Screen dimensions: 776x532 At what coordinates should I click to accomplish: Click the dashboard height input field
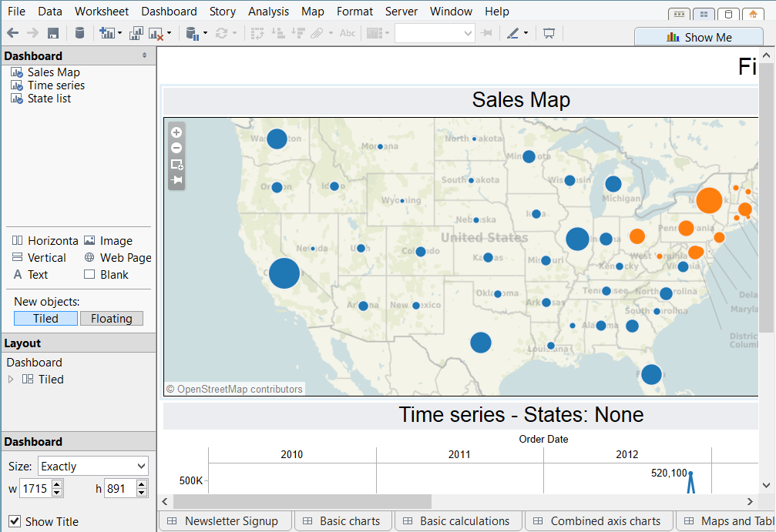tap(119, 488)
